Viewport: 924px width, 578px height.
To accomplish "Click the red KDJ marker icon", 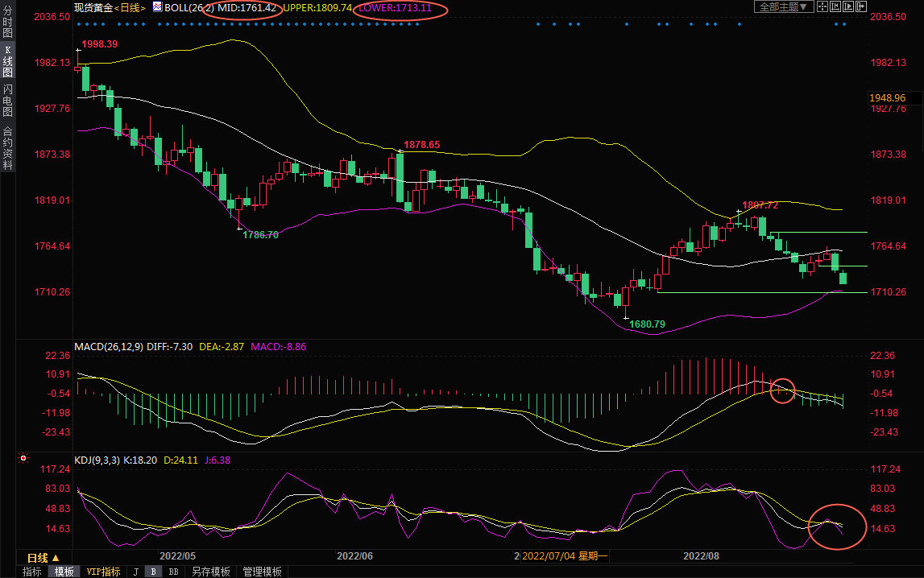I will [23, 460].
